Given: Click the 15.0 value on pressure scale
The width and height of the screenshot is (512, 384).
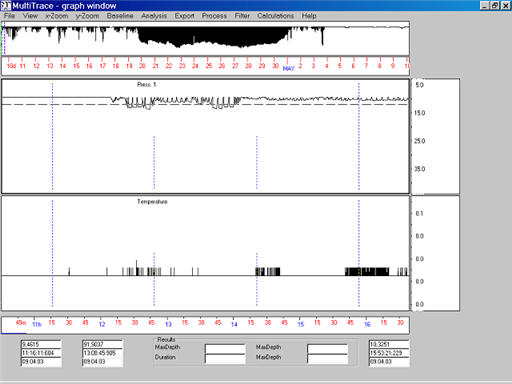Looking at the screenshot, I should coord(420,113).
